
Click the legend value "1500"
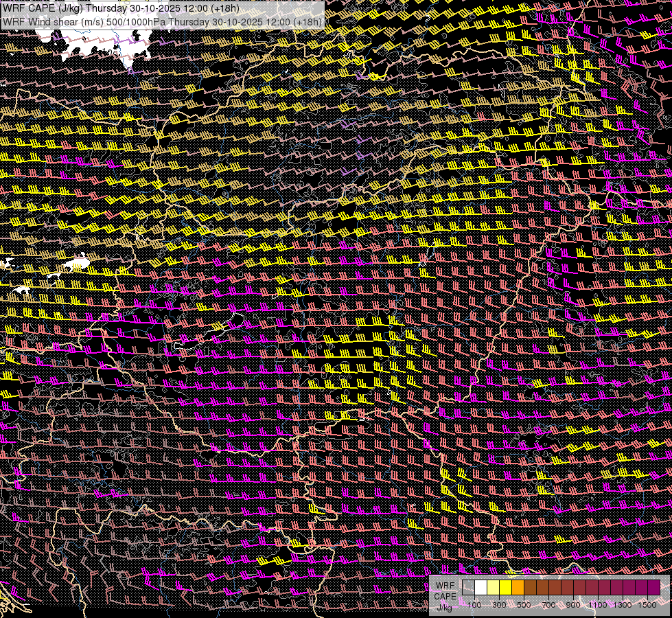click(x=647, y=605)
